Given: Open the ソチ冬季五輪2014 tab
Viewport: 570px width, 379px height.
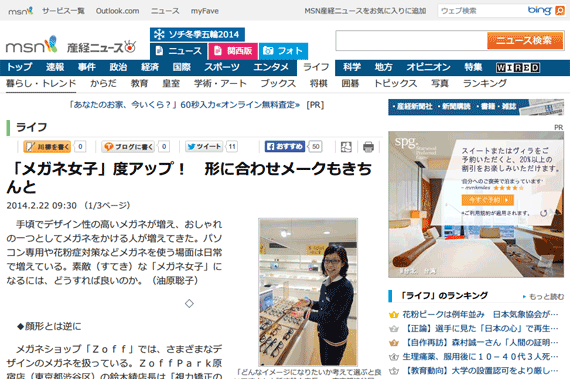Looking at the screenshot, I should tap(197, 35).
